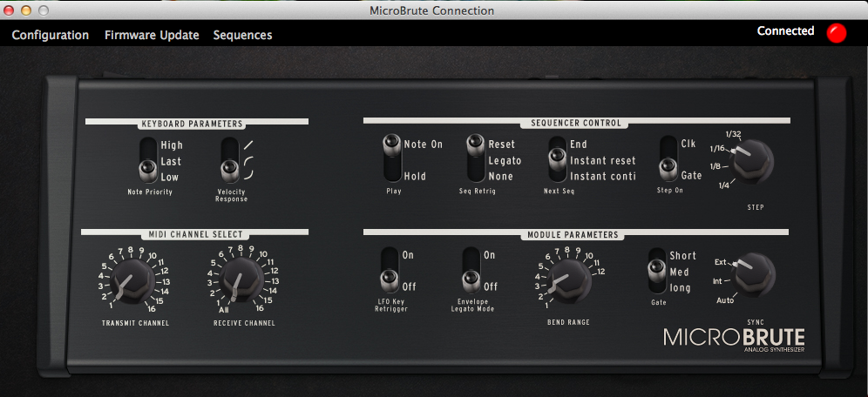Select the 1/4 step value

723,185
